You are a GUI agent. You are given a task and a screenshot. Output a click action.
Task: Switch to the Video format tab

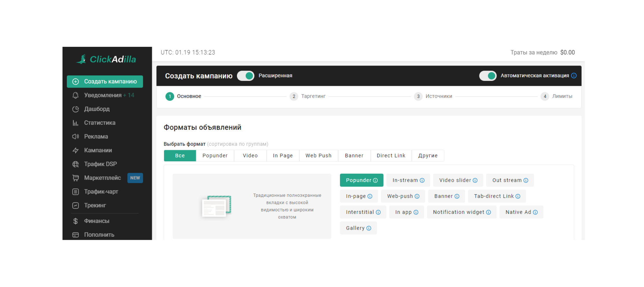coord(250,155)
